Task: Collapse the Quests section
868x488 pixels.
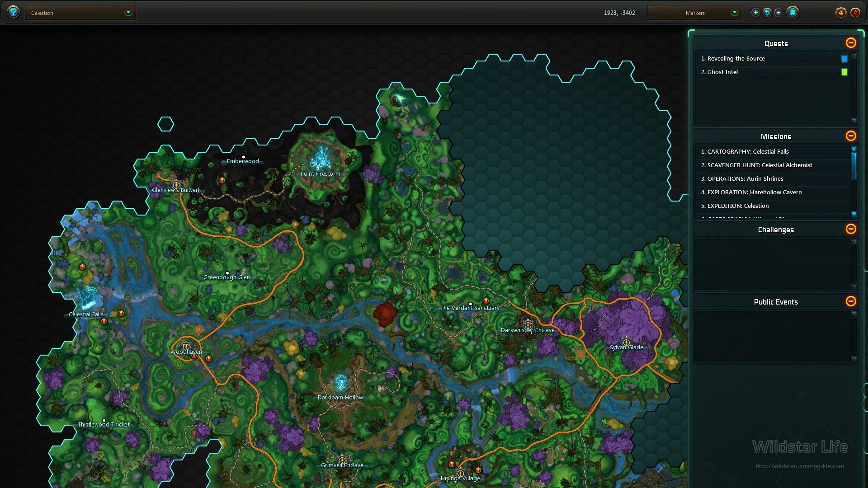Action: (851, 43)
